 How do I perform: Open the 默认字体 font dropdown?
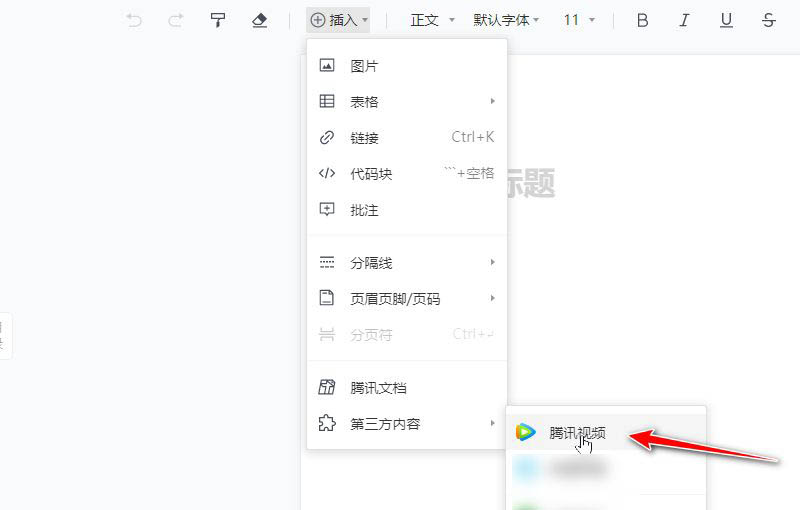pos(506,20)
